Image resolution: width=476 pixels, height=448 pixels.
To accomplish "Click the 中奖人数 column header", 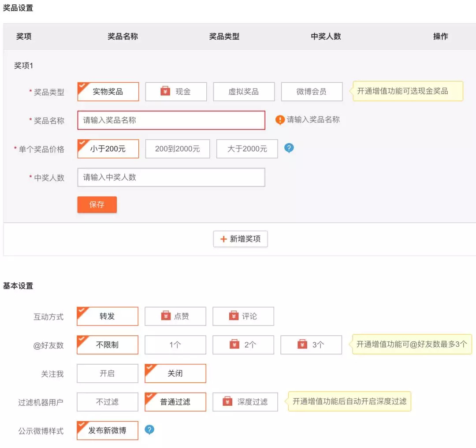I will (x=326, y=37).
